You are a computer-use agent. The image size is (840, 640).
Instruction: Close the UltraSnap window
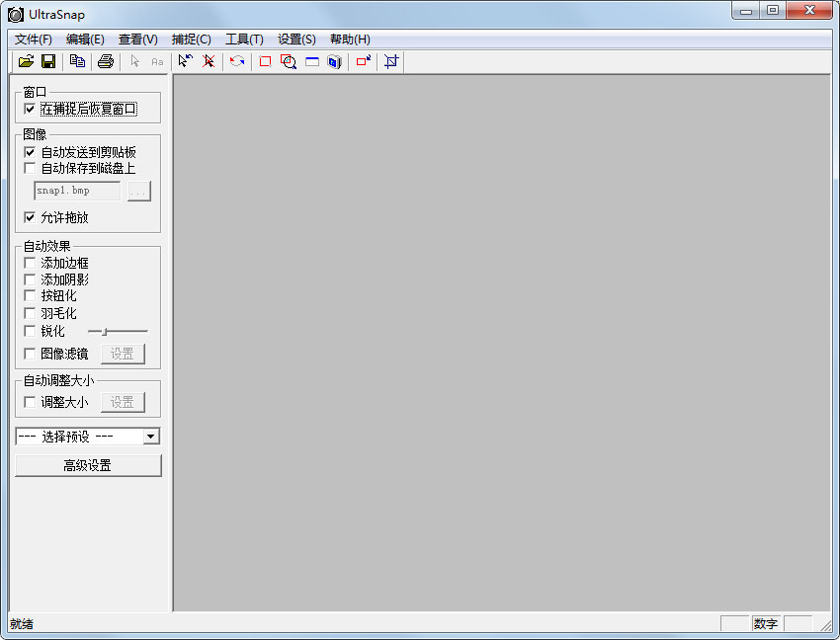pyautogui.click(x=810, y=10)
